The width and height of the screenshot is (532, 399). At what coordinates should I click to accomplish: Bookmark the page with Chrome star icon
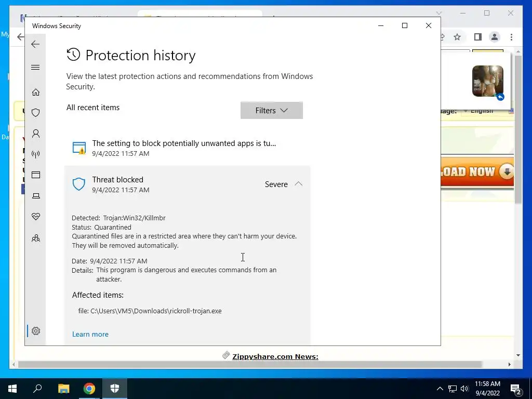(457, 37)
